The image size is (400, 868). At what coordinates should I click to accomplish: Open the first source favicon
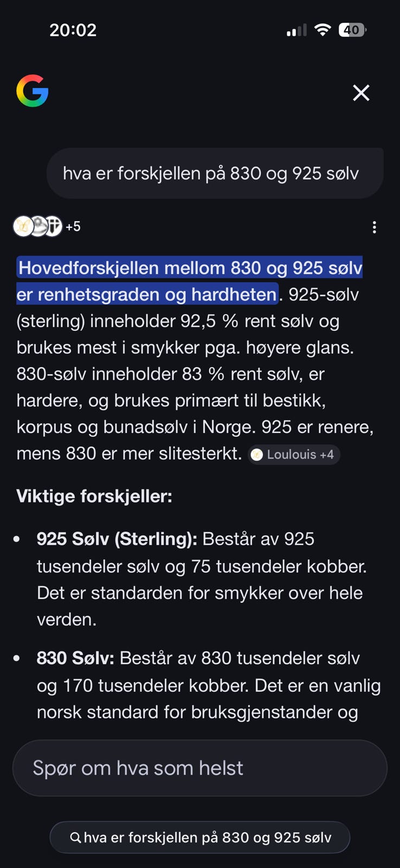(x=23, y=226)
